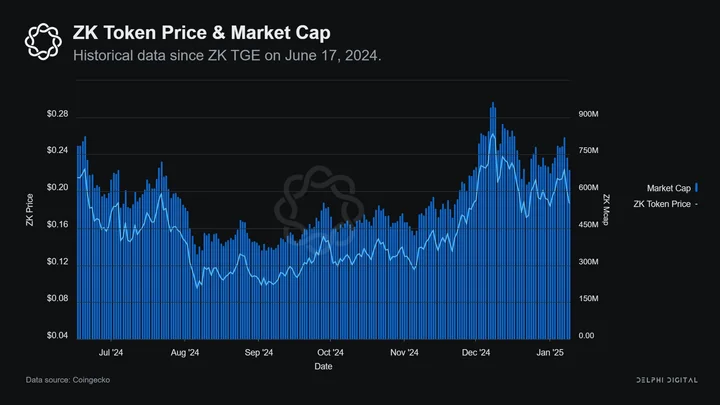This screenshot has height=405, width=720.
Task: Select the Jul '24 date axis label
Action: (111, 353)
